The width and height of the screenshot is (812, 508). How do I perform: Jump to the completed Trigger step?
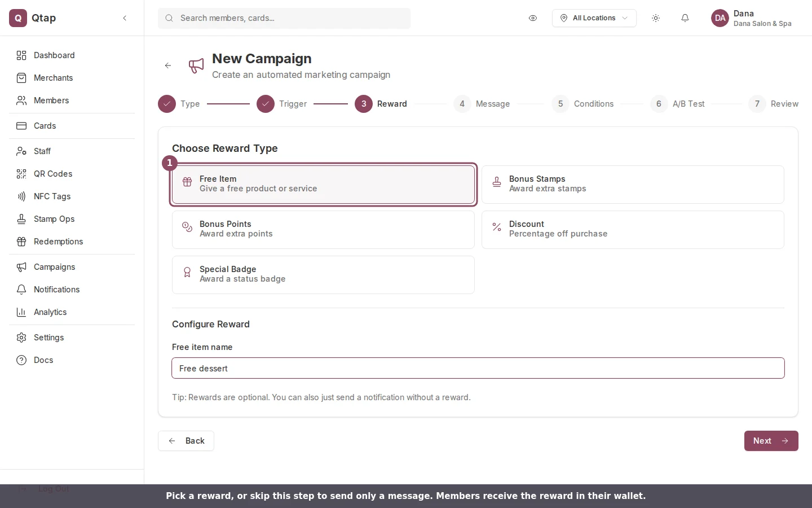(281, 104)
